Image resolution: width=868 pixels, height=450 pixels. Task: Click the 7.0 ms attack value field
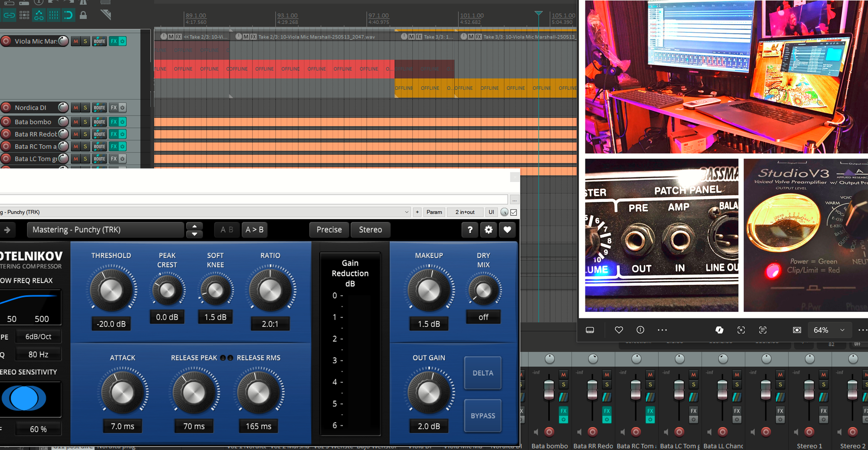pyautogui.click(x=122, y=426)
